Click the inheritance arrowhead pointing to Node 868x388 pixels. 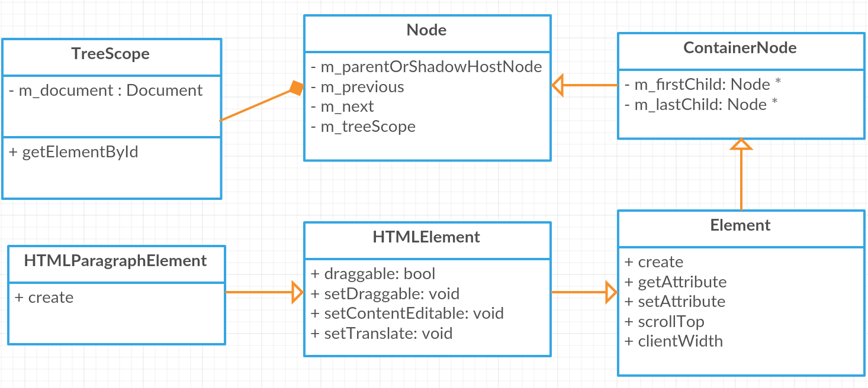(558, 85)
